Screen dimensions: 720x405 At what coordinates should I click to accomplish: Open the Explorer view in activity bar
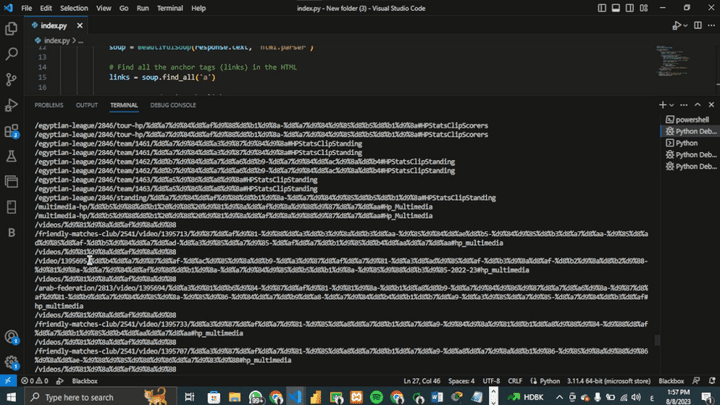click(x=11, y=29)
